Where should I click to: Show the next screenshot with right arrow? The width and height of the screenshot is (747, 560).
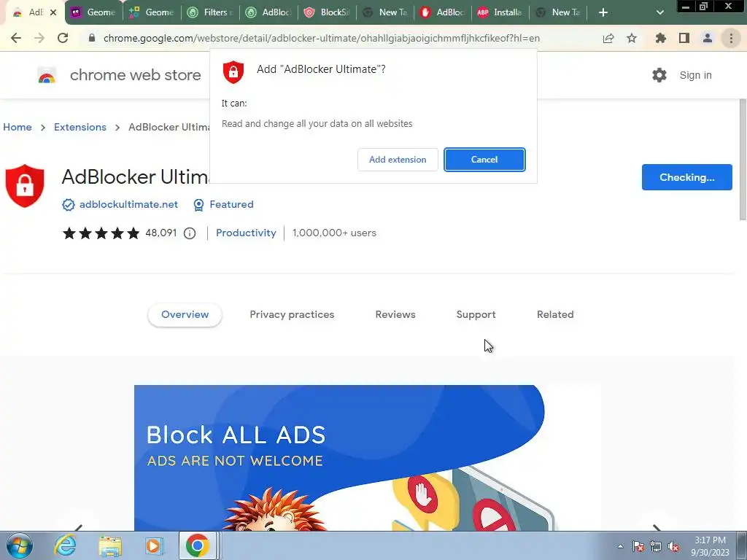(657, 526)
